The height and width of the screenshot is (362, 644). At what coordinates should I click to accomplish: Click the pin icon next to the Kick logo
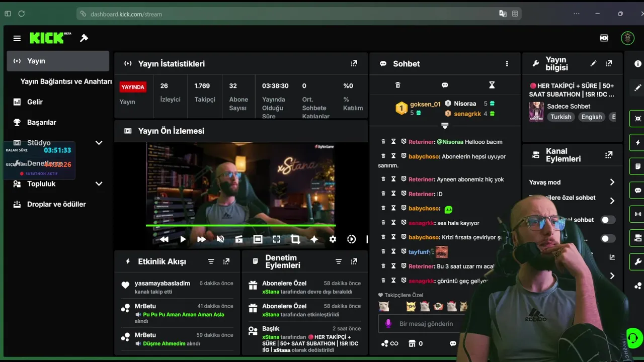click(84, 38)
